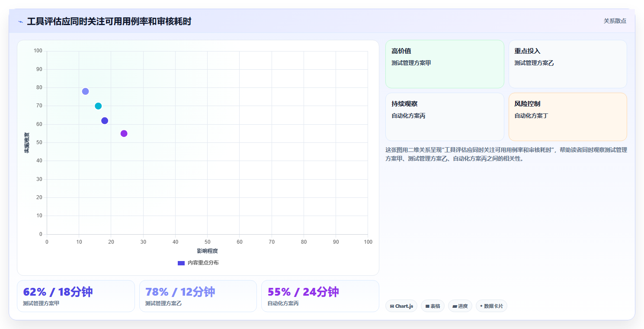
Task: Click the x-axis tick label 90
Action: (x=336, y=242)
